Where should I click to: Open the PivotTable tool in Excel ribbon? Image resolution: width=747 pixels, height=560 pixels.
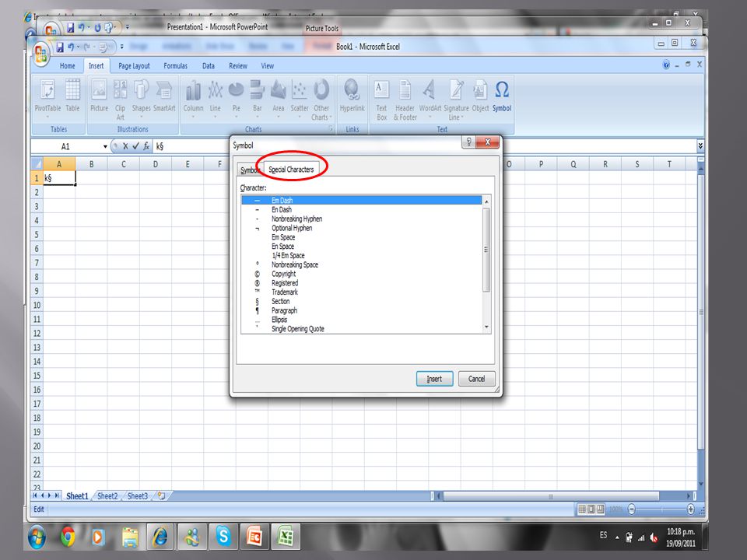point(47,99)
